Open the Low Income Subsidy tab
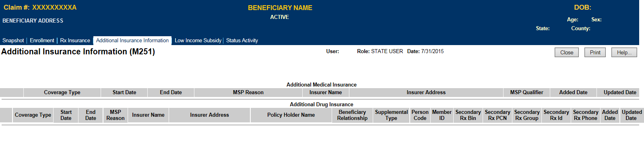 pos(198,41)
